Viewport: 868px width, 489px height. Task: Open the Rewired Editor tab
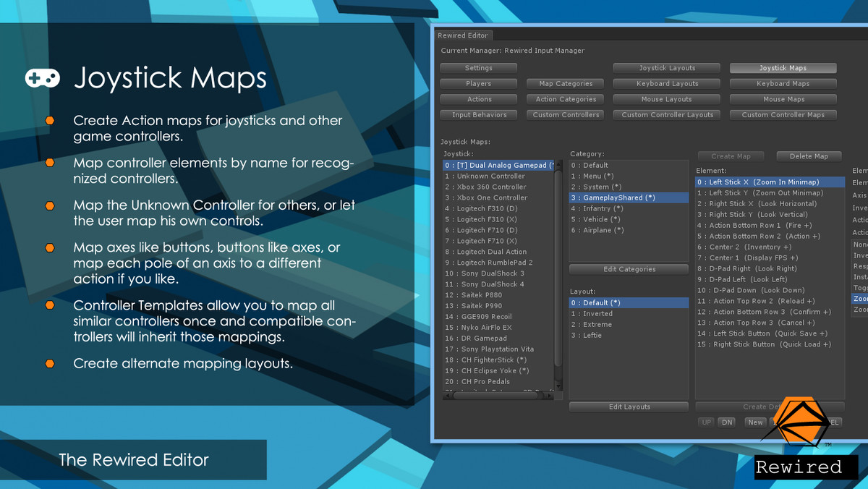[463, 35]
